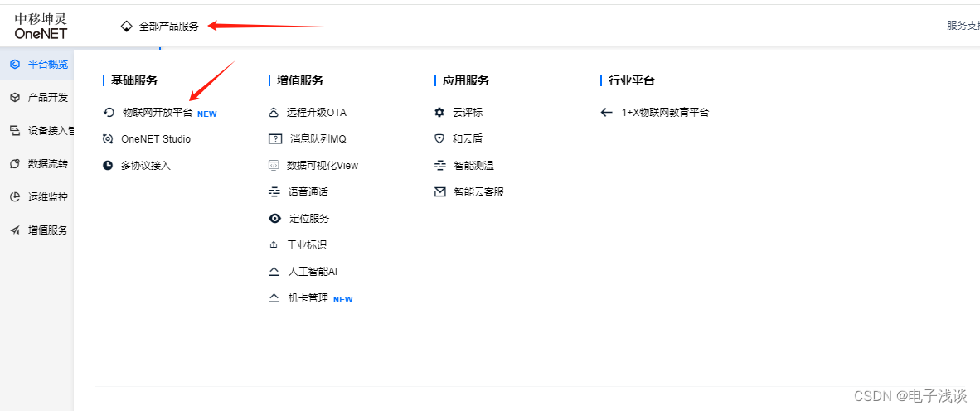Click the 和云盾 shield icon
This screenshot has width=980, height=411.
[439, 138]
